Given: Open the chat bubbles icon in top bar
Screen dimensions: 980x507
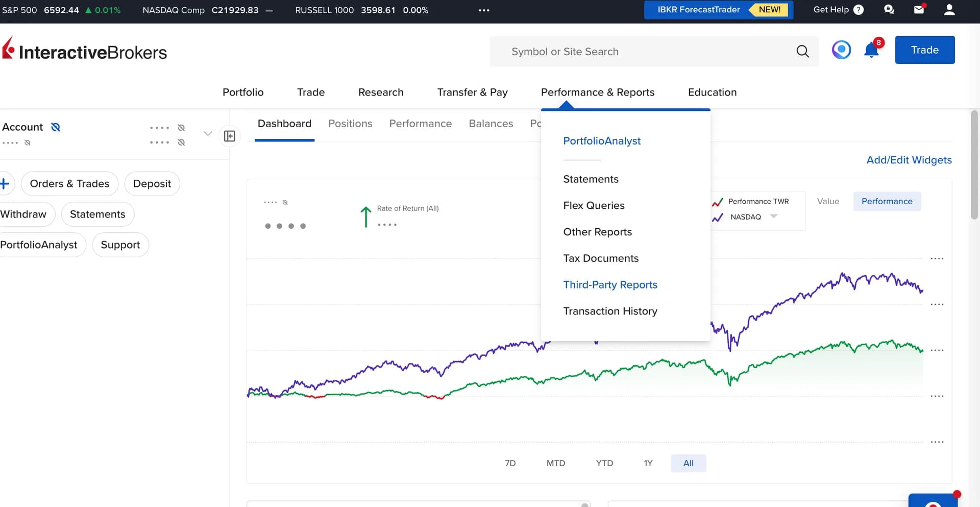Looking at the screenshot, I should (889, 9).
